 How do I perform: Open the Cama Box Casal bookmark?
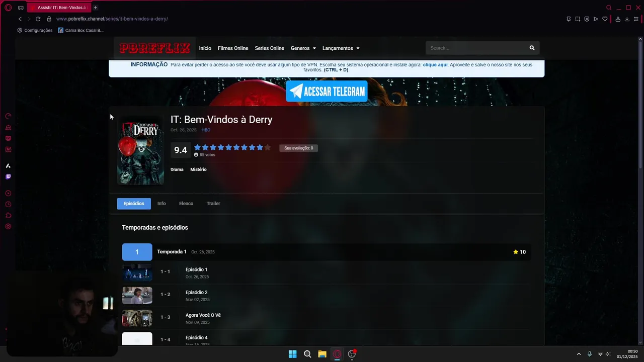[81, 30]
